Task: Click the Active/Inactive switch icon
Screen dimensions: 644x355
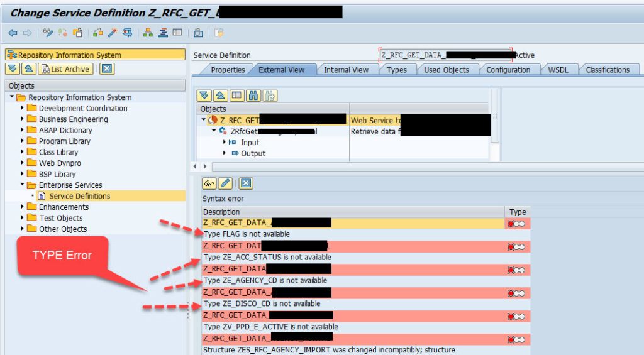Action: [x=62, y=33]
